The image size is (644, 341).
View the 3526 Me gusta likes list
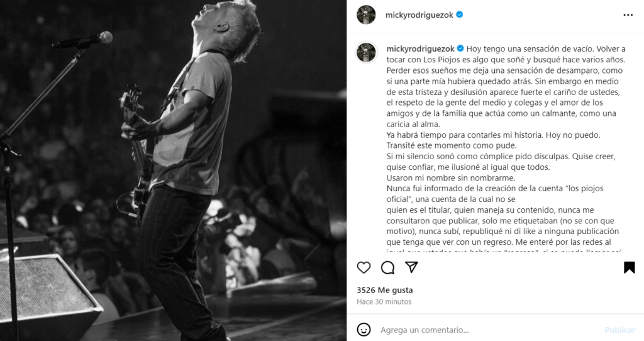coord(385,290)
